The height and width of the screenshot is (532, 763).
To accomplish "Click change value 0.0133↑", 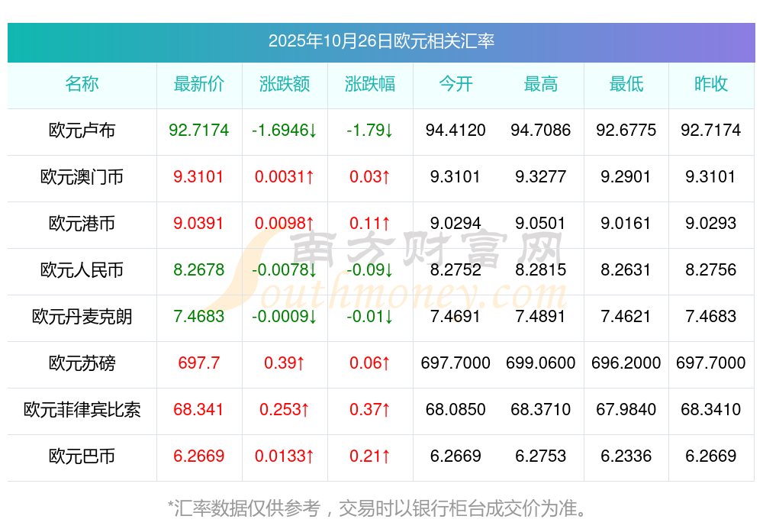I will (284, 456).
